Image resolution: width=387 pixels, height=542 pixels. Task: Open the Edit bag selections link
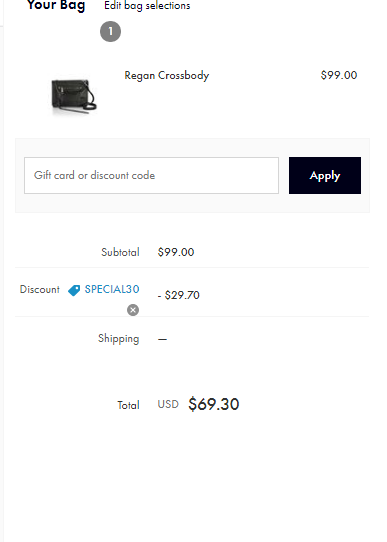click(x=147, y=6)
